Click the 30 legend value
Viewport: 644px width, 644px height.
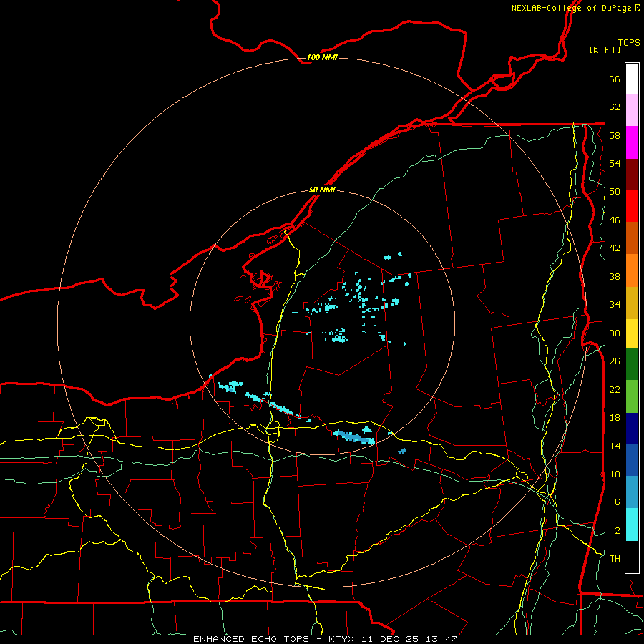pyautogui.click(x=615, y=333)
